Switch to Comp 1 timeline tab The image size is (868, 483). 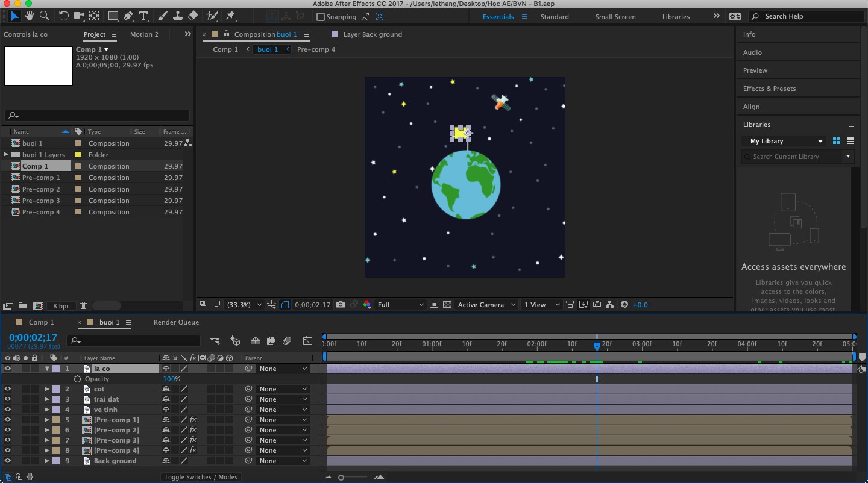tap(41, 322)
